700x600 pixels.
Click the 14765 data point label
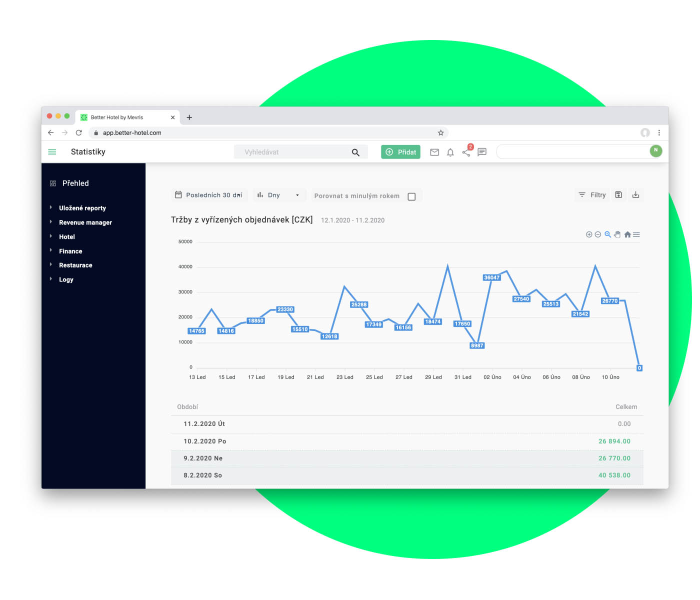point(196,331)
